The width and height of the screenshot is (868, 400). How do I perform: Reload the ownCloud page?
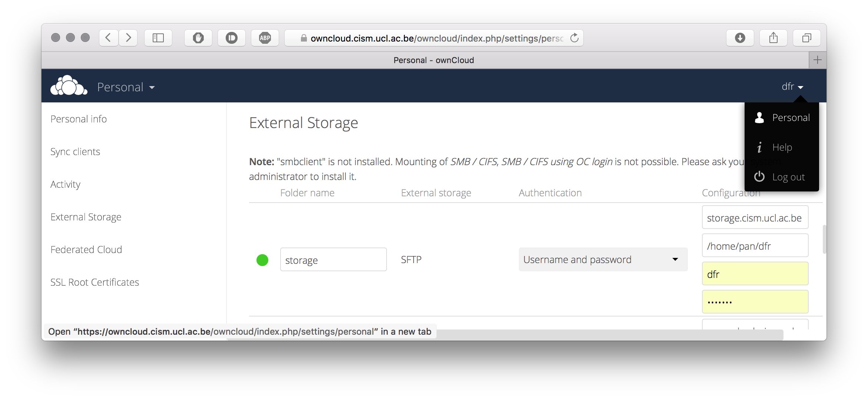574,38
